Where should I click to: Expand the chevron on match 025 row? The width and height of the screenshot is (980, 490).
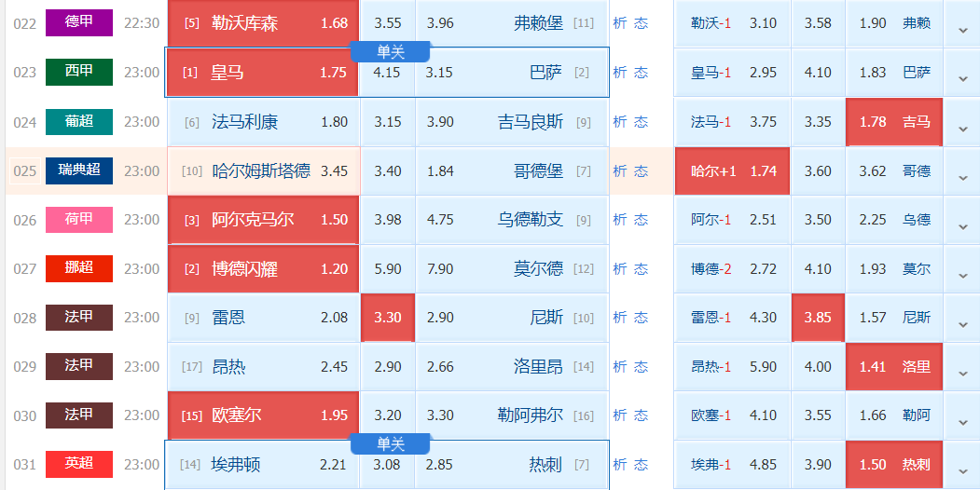tap(962, 172)
